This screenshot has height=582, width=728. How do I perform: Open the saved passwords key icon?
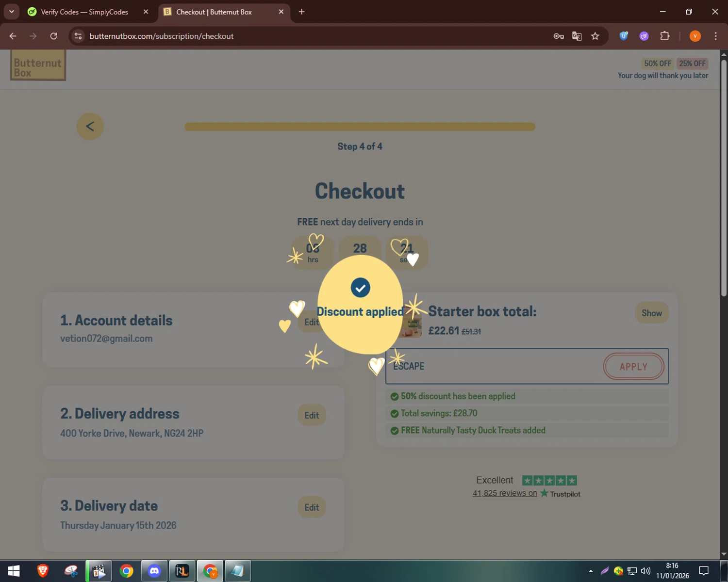coord(559,36)
